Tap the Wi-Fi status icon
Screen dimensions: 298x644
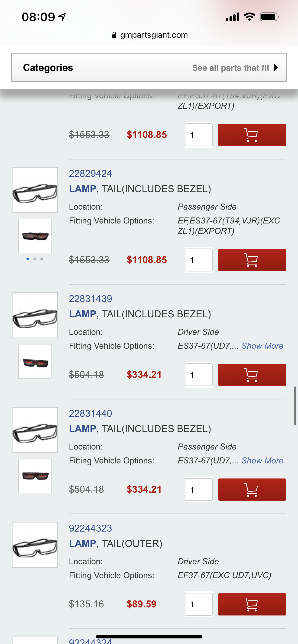249,17
